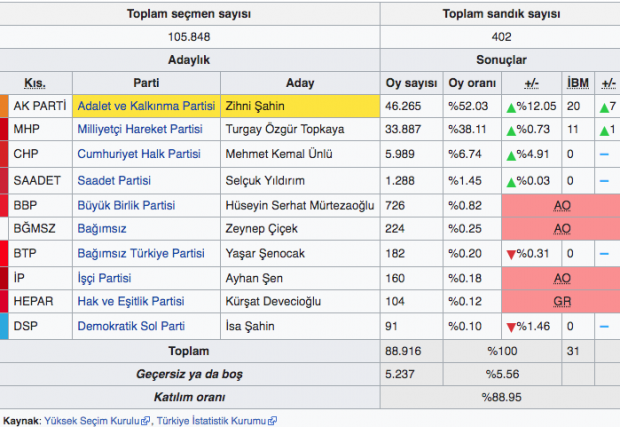This screenshot has height=427, width=620.
Task: Click green arrow next to CHP's %4.91
Action: coord(509,155)
